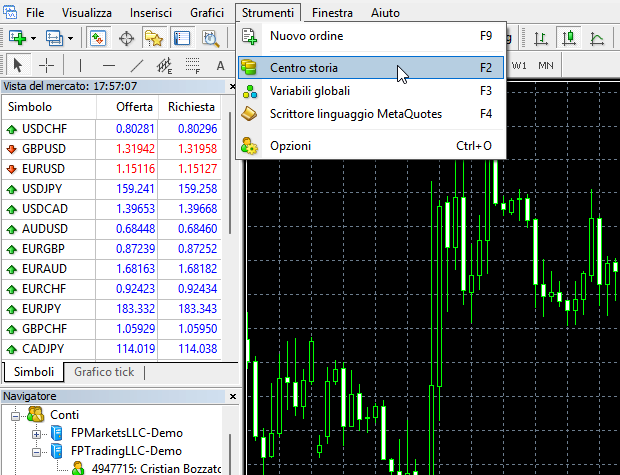Open the Data Window target icon

click(x=126, y=39)
